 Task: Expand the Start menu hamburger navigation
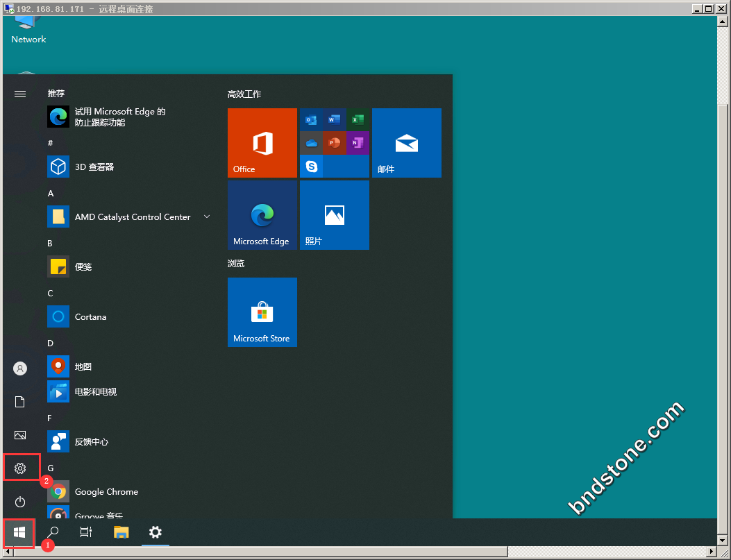(x=20, y=94)
